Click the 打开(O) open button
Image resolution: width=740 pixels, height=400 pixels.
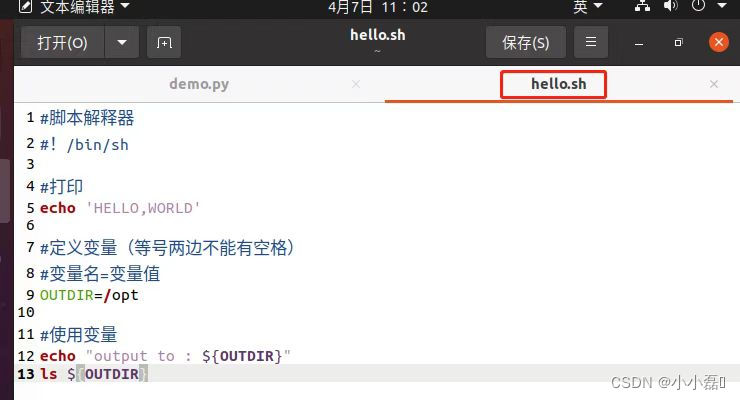pyautogui.click(x=62, y=42)
